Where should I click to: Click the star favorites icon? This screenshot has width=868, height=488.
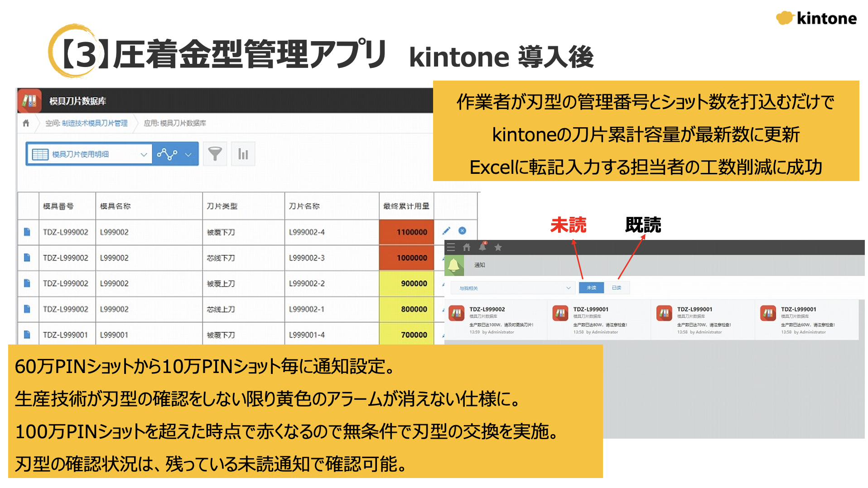click(498, 247)
